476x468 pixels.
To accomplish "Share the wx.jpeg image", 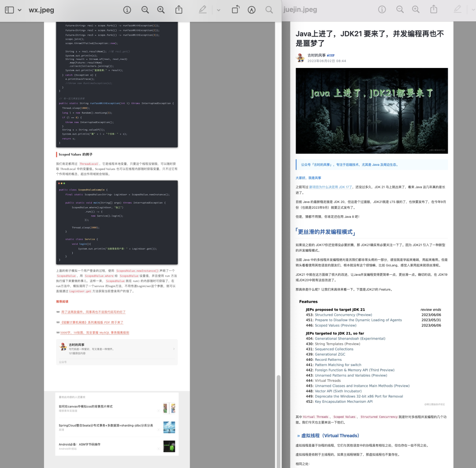I will pyautogui.click(x=179, y=10).
